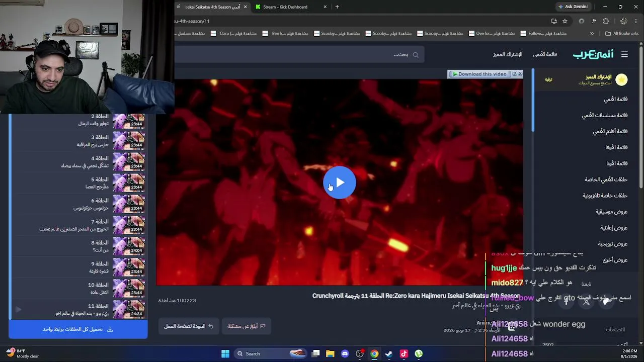644x362 pixels.
Task: Open episode الحلقة 9 قشرة فارغة
Action: coord(78,267)
